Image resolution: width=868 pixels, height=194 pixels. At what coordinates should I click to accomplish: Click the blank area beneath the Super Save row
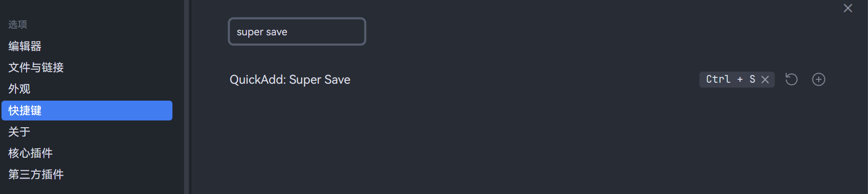pyautogui.click(x=483, y=145)
